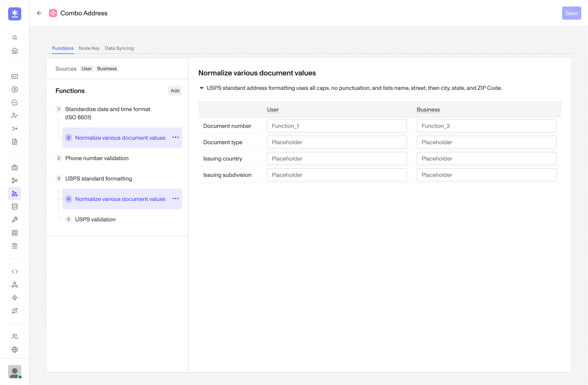Click the Business column header

pos(428,110)
